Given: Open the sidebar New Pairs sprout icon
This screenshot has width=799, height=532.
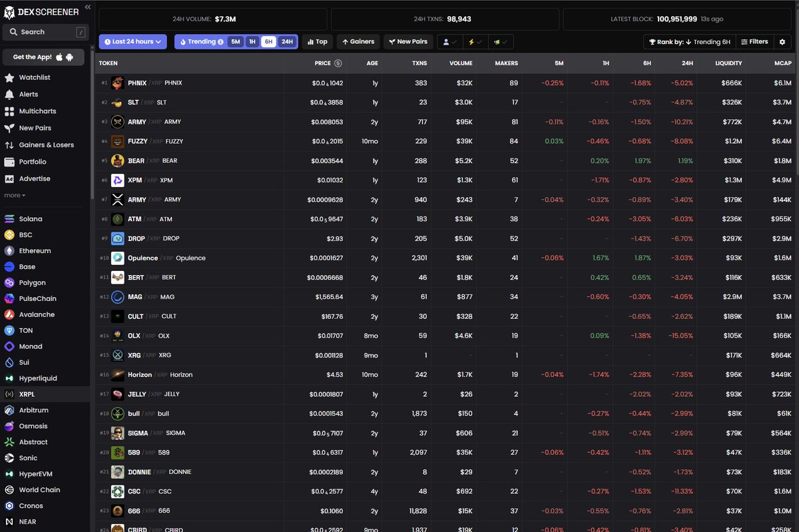Looking at the screenshot, I should click(x=9, y=128).
